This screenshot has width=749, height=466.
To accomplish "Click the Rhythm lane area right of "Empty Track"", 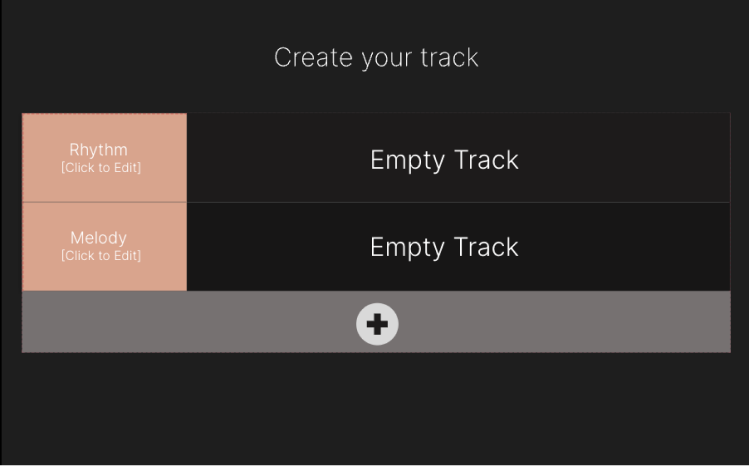I will click(624, 158).
